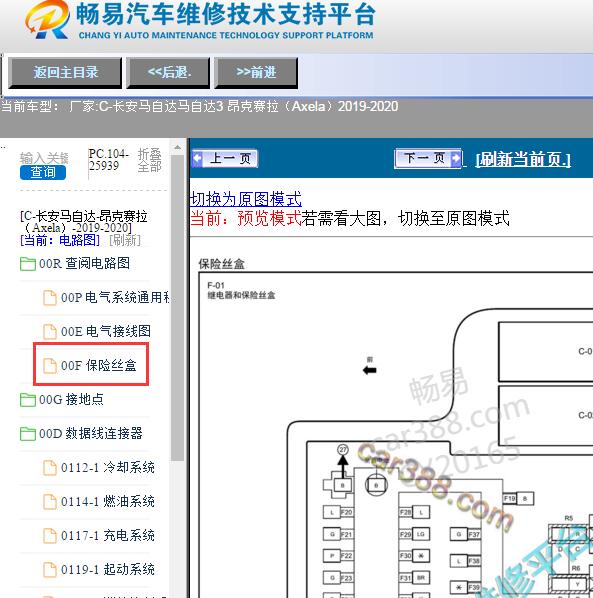Viewport: 593px width, 598px height.
Task: Click folder icon beside 00D 数据线连接器
Action: pos(28,434)
